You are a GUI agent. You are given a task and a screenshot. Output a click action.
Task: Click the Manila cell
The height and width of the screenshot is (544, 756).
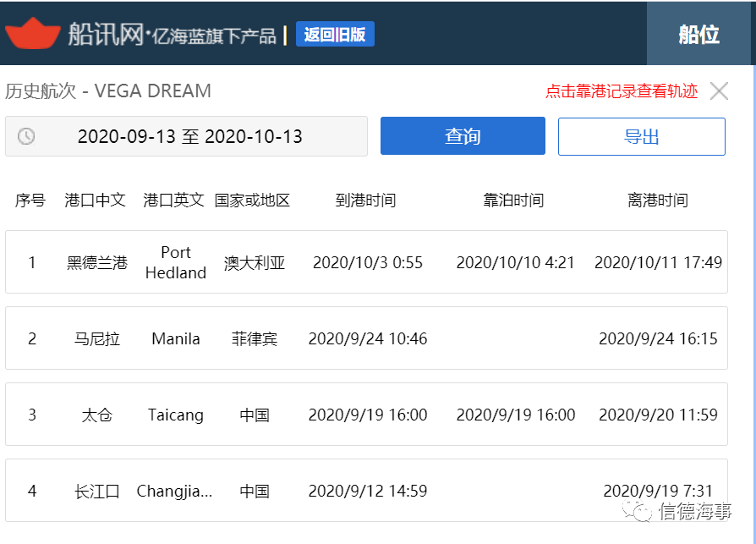pyautogui.click(x=176, y=339)
